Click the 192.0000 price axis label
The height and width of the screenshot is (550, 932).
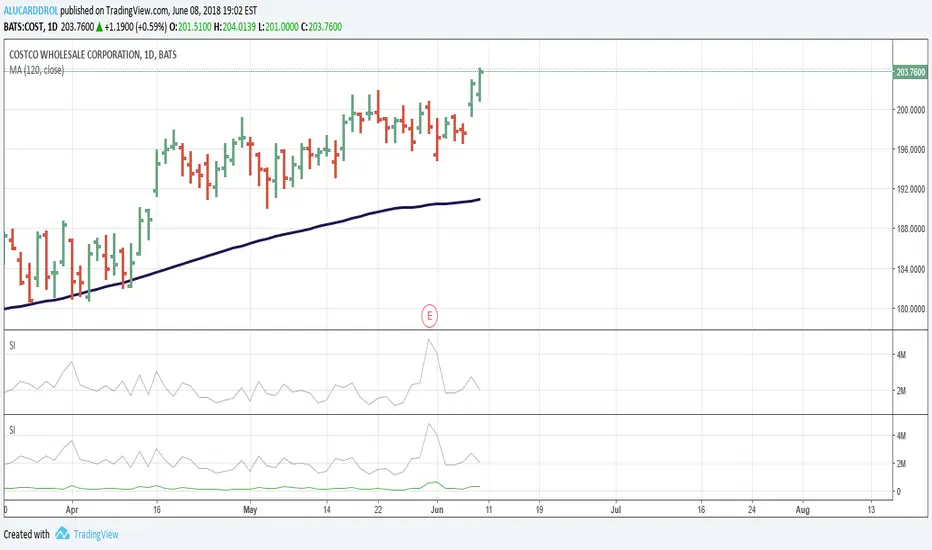[911, 189]
